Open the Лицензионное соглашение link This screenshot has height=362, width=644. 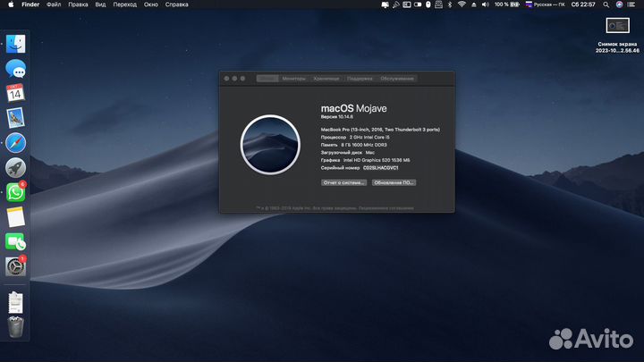click(x=386, y=208)
